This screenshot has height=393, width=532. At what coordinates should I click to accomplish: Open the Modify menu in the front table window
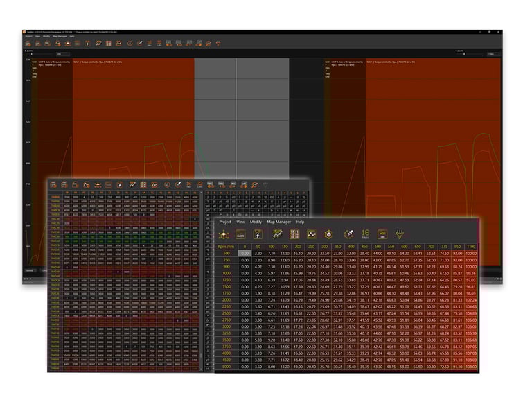point(256,222)
